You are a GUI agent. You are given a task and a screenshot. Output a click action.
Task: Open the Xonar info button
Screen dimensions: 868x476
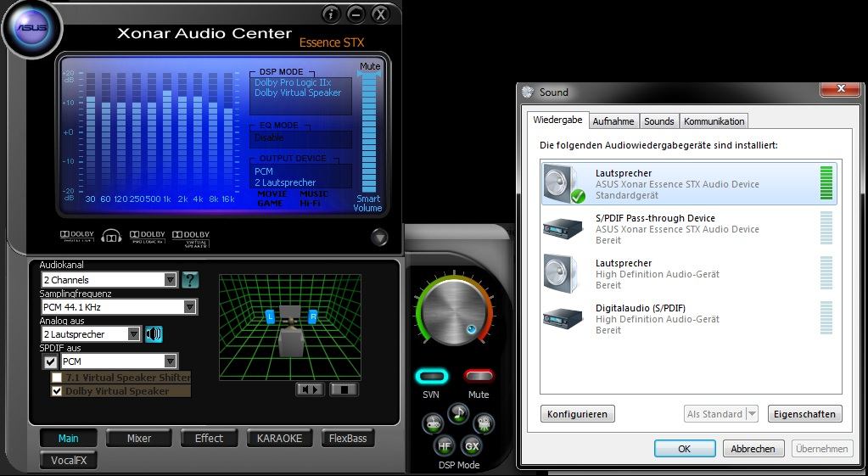point(331,14)
